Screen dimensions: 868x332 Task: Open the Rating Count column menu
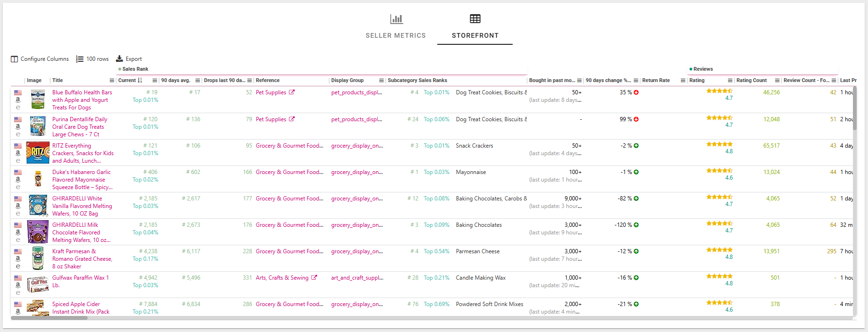coord(777,81)
